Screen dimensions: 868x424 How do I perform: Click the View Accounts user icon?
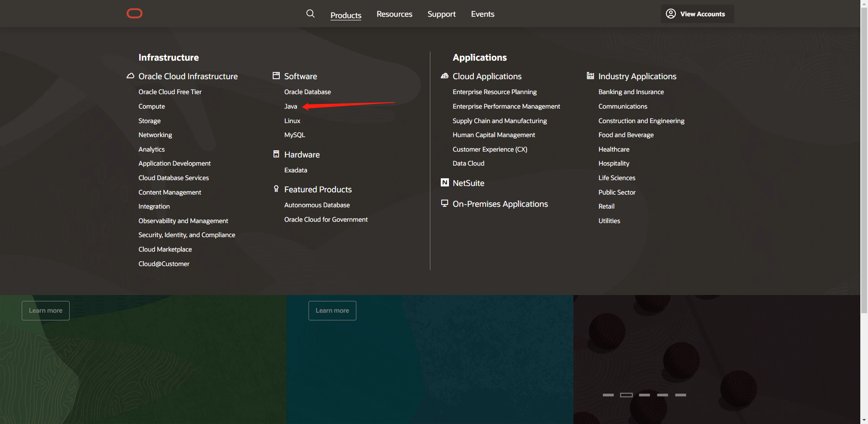671,14
